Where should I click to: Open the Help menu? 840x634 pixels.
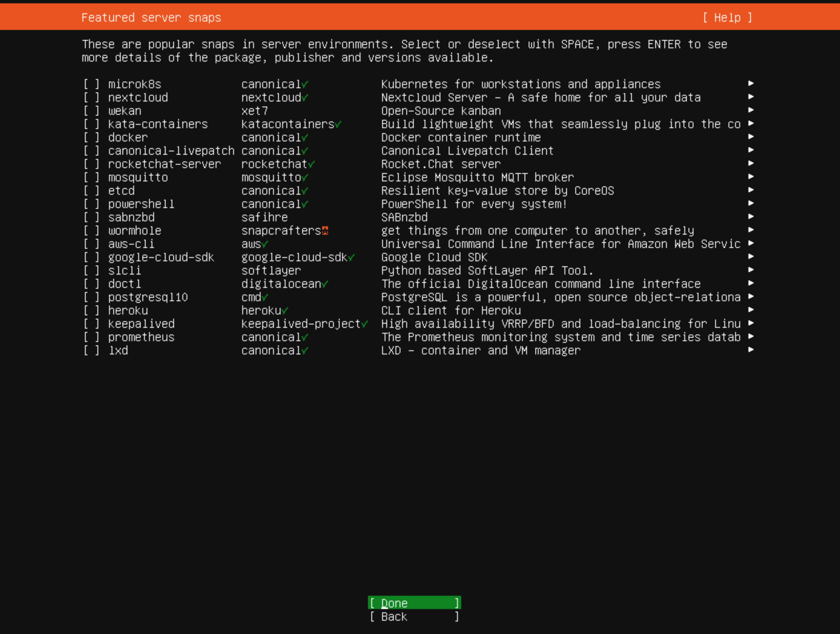pos(727,18)
